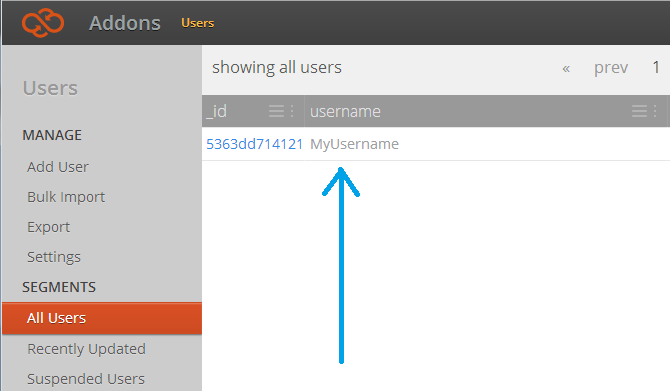Viewport: 670px width, 391px height.
Task: Open Settings in the Manage section
Action: [x=54, y=257]
